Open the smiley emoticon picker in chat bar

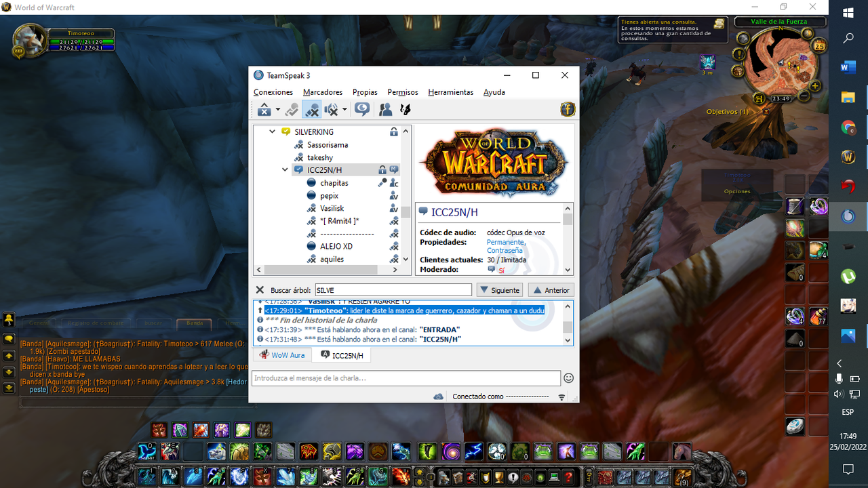coord(568,379)
